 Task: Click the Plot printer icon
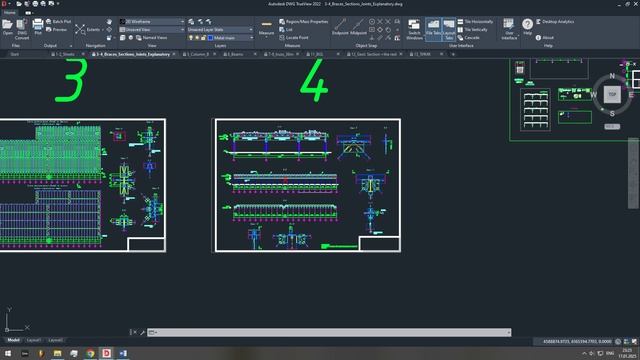click(x=38, y=27)
